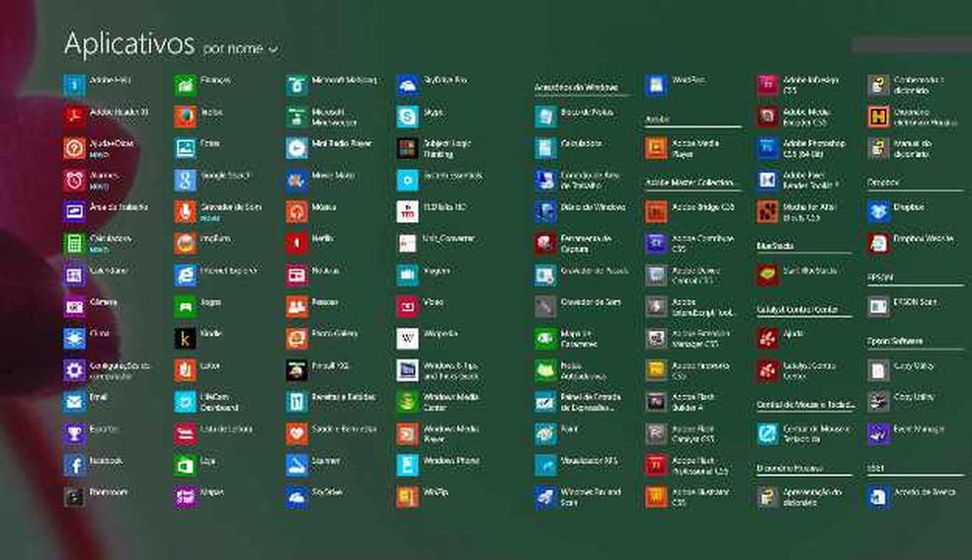Launch the Kindle app
Viewport: 972px width, 560px height.
pos(199,338)
